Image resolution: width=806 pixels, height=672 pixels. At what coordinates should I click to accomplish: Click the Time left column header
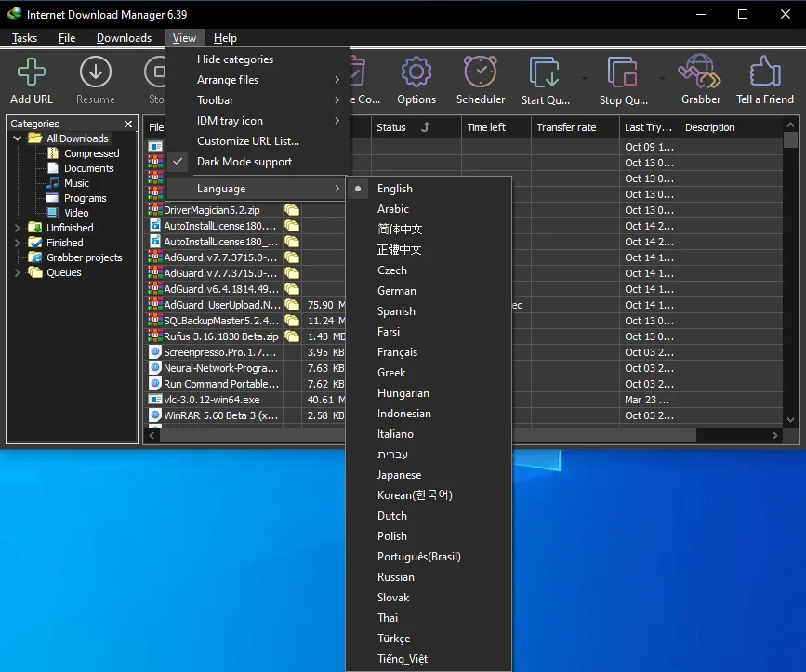coord(496,127)
